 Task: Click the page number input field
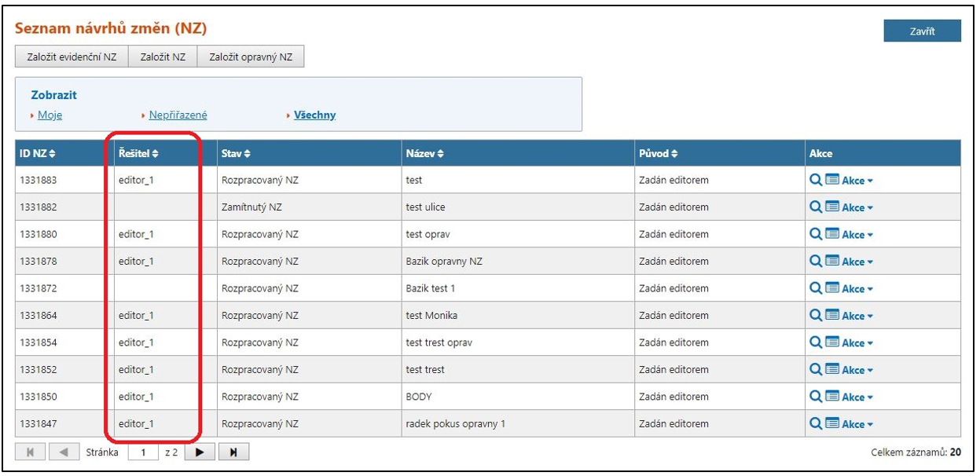tap(143, 452)
